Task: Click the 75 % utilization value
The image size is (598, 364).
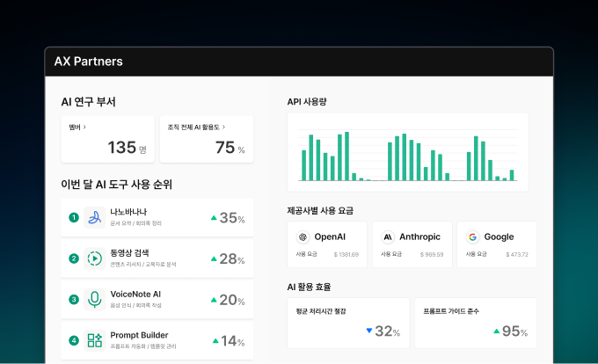Action: coord(230,148)
